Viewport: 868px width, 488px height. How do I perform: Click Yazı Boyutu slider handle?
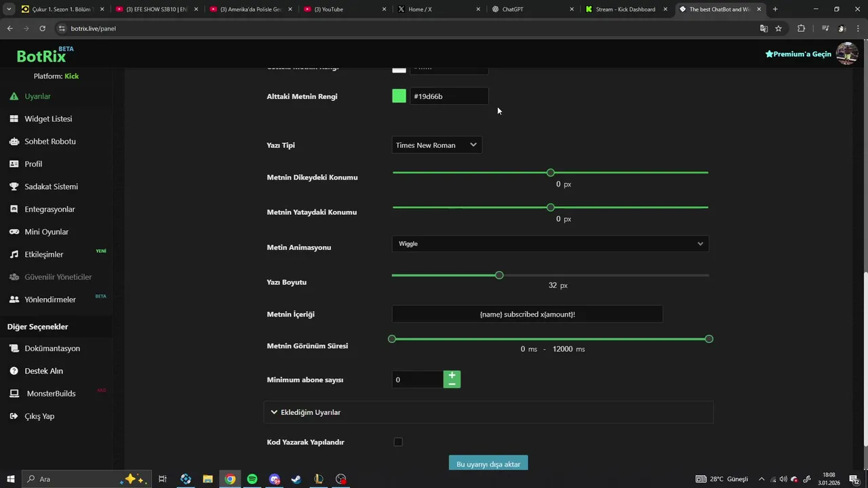[500, 275]
